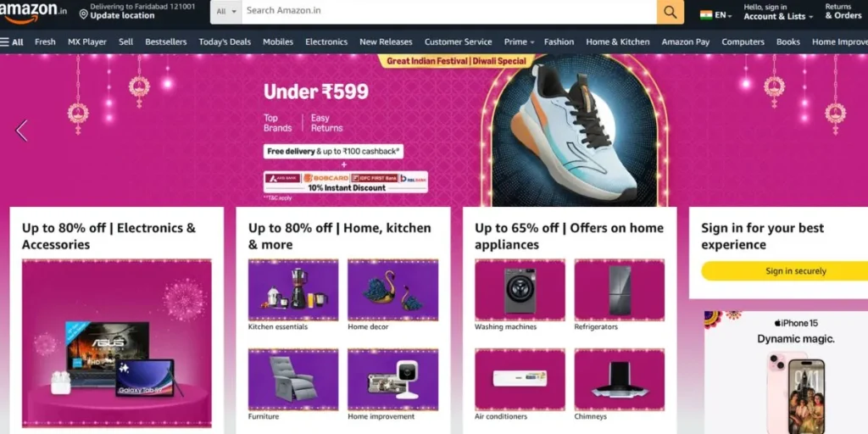Open Today's Deals in navigation bar
868x434 pixels.
click(225, 42)
